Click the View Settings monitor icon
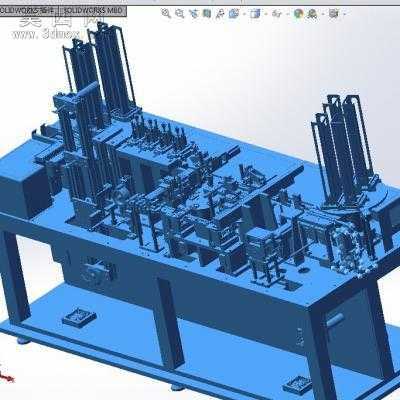 pyautogui.click(x=334, y=14)
